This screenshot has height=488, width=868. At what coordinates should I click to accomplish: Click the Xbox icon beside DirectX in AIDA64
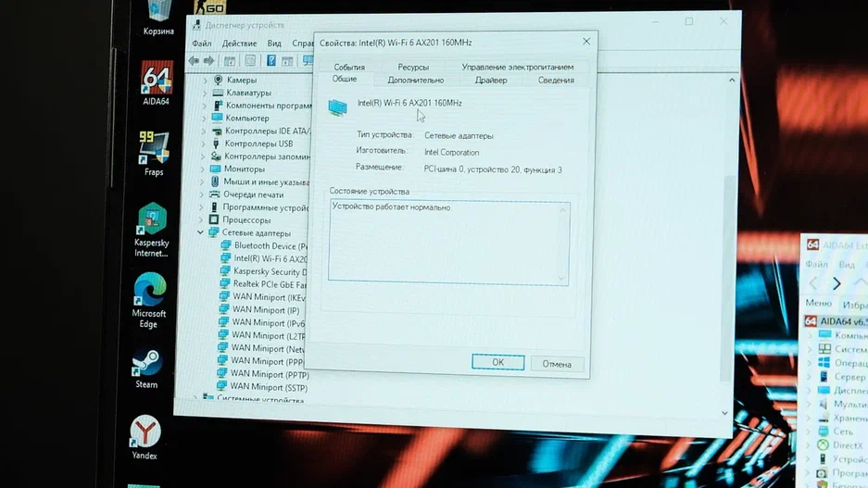pyautogui.click(x=824, y=444)
